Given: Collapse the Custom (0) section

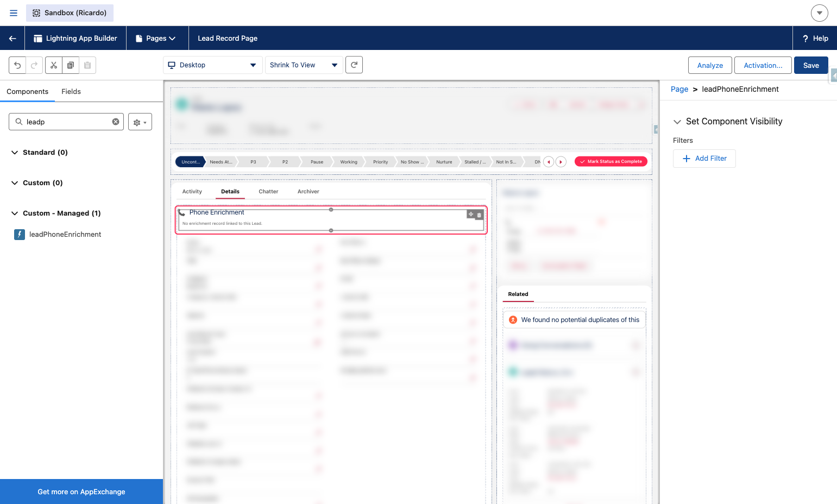Looking at the screenshot, I should pyautogui.click(x=15, y=183).
